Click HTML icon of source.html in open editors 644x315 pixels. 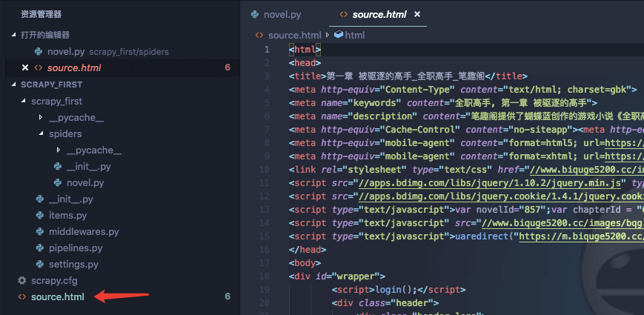point(39,67)
